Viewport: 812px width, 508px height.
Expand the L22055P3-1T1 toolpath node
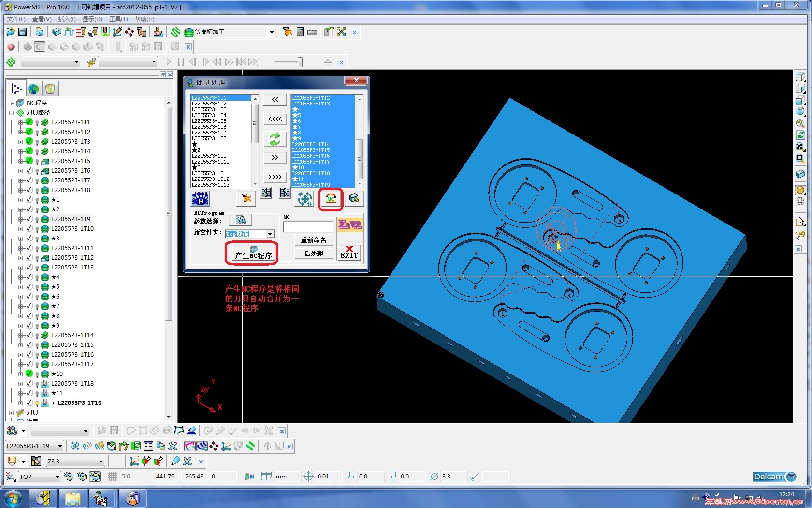click(20, 122)
